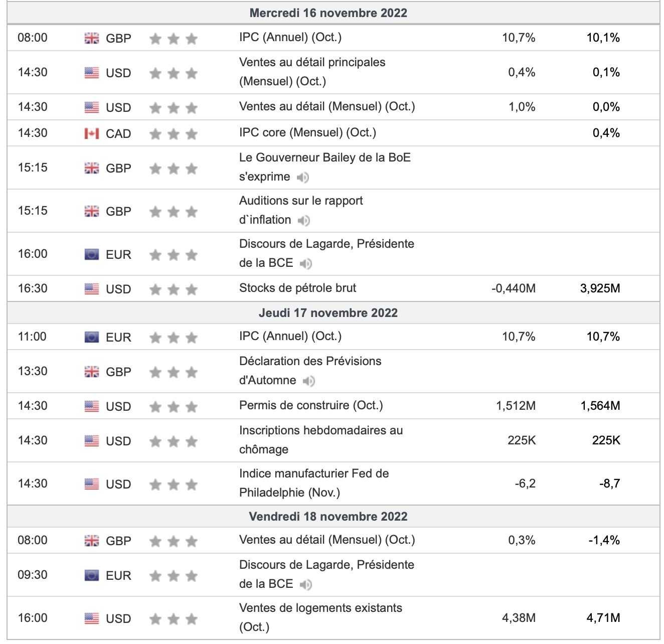664x644 pixels.
Task: Click speaker icon for Wednesday 16:00 Lagarde speech
Action: pyautogui.click(x=305, y=263)
